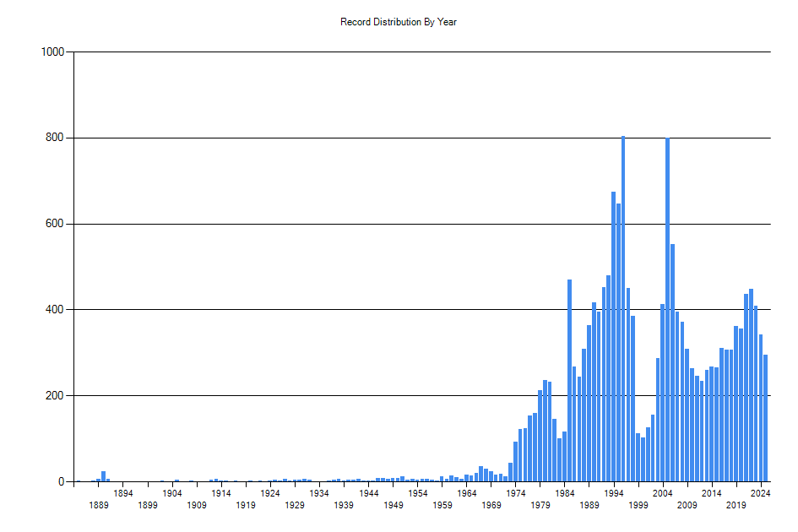The width and height of the screenshot is (798, 532).
Task: Select the 1889 x-axis label
Action: click(x=99, y=506)
